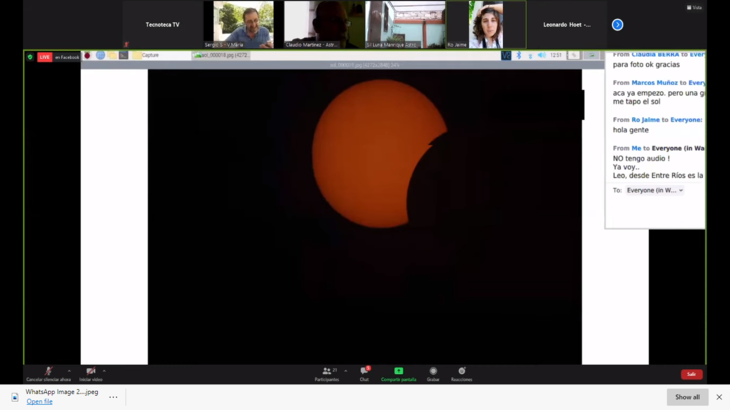
Task: Open the Reacciones menu
Action: [461, 373]
